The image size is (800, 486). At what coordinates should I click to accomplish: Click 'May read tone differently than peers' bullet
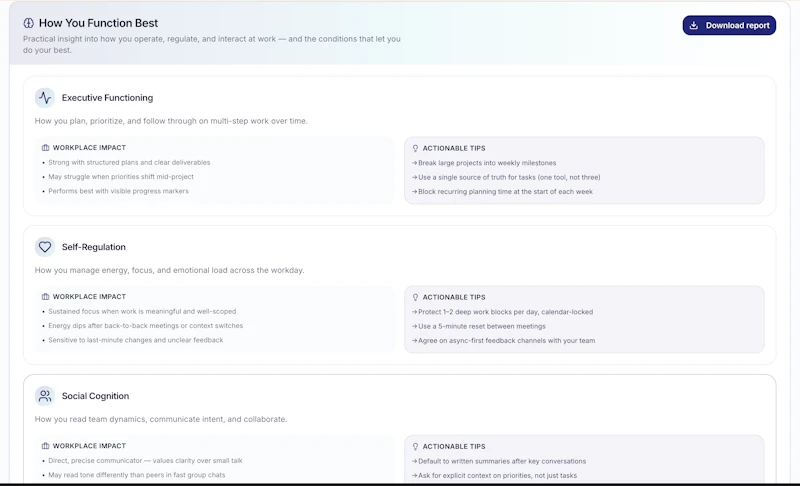[137, 475]
